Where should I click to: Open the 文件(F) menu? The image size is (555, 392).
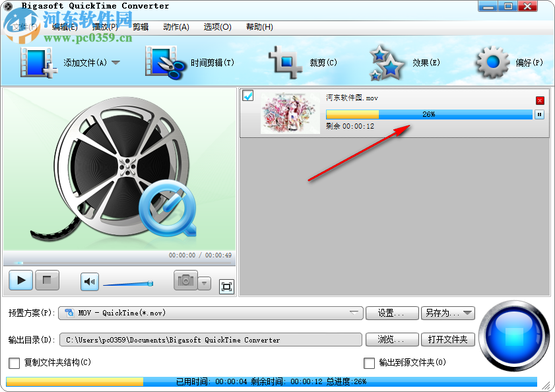20,27
